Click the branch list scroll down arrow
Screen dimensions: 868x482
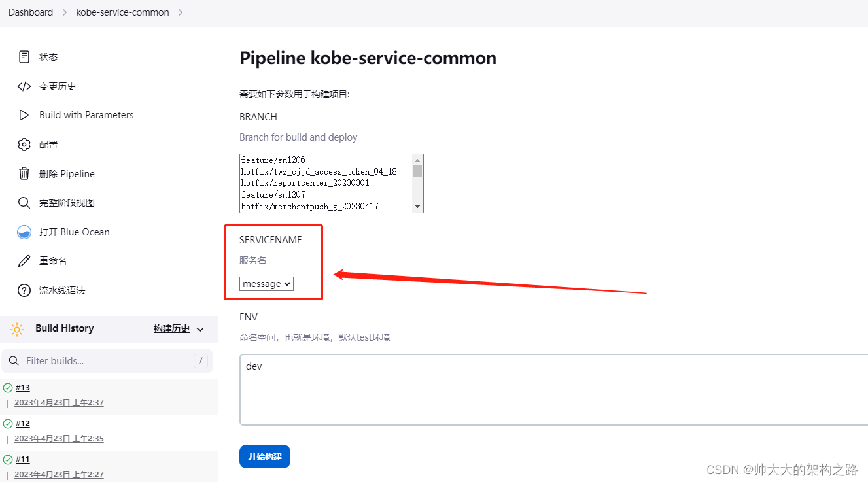(417, 207)
